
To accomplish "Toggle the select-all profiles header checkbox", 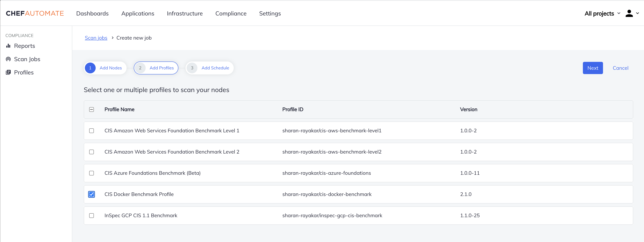I will tap(92, 109).
